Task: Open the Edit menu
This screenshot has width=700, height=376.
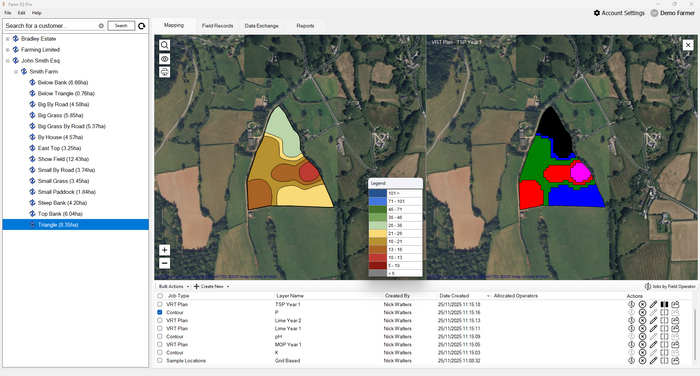Action: coord(21,13)
